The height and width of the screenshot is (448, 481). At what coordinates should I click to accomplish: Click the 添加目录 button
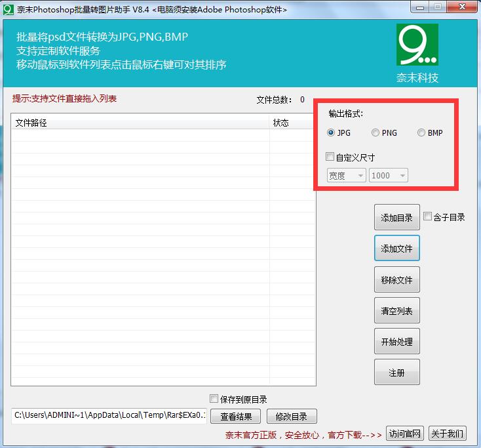pyautogui.click(x=397, y=217)
